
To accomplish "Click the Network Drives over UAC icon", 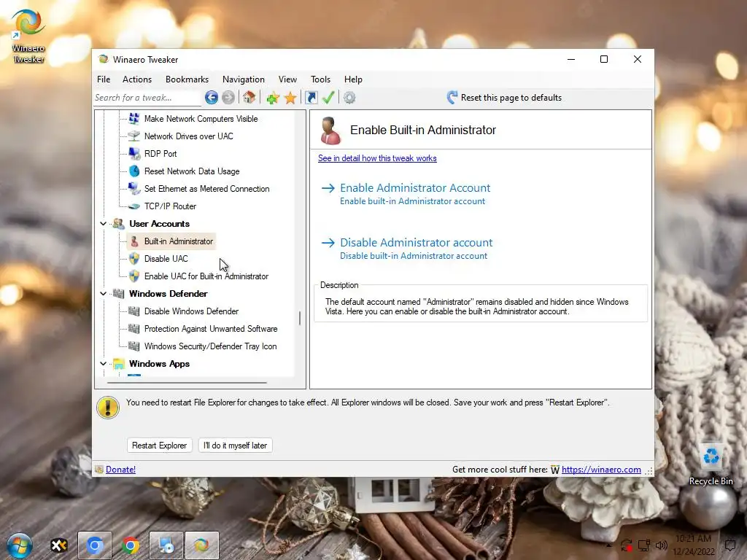I will point(134,136).
